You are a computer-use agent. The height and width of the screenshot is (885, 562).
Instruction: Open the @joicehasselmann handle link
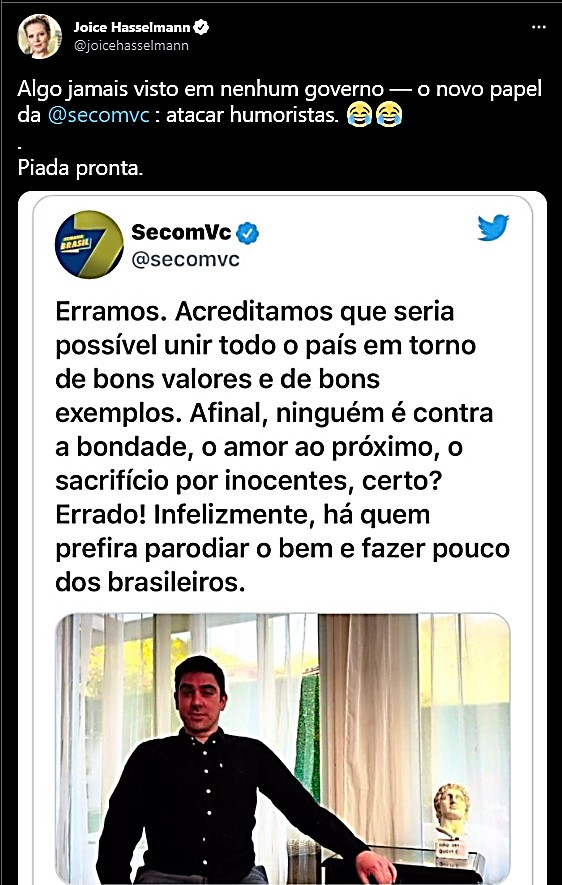pyautogui.click(x=131, y=46)
